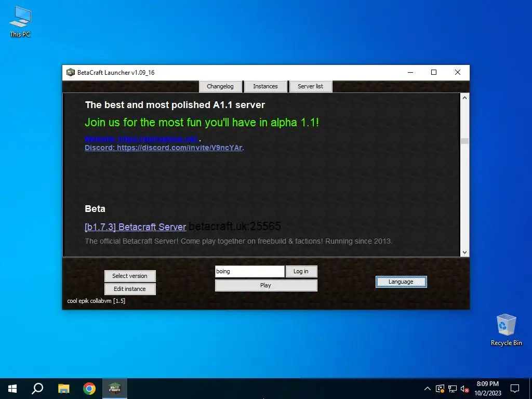Open the clock showing 8:09 PM
532x399 pixels.
pyautogui.click(x=487, y=389)
